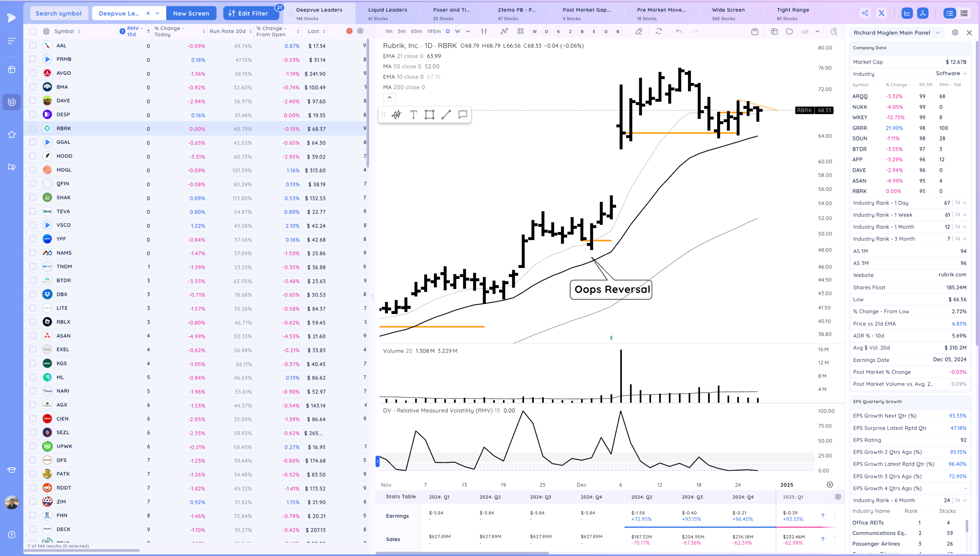This screenshot has width=980, height=556.
Task: Click the X (Twitter) share icon
Action: (882, 13)
